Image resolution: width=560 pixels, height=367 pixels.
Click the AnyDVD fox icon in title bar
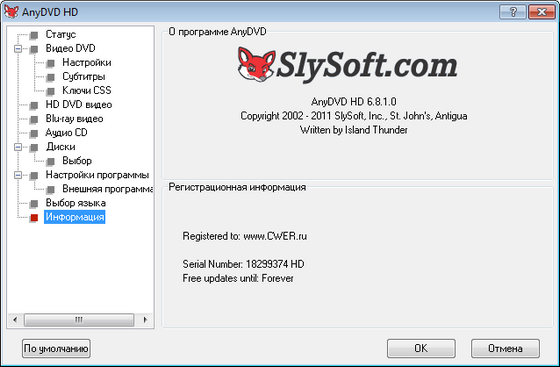tap(11, 12)
